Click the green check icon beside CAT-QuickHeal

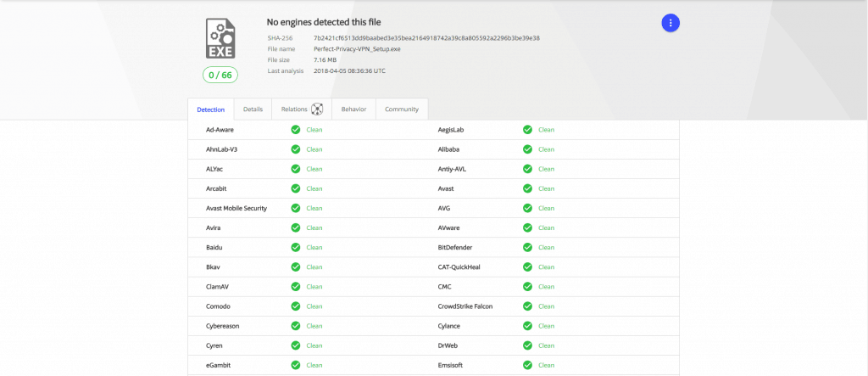click(x=527, y=267)
